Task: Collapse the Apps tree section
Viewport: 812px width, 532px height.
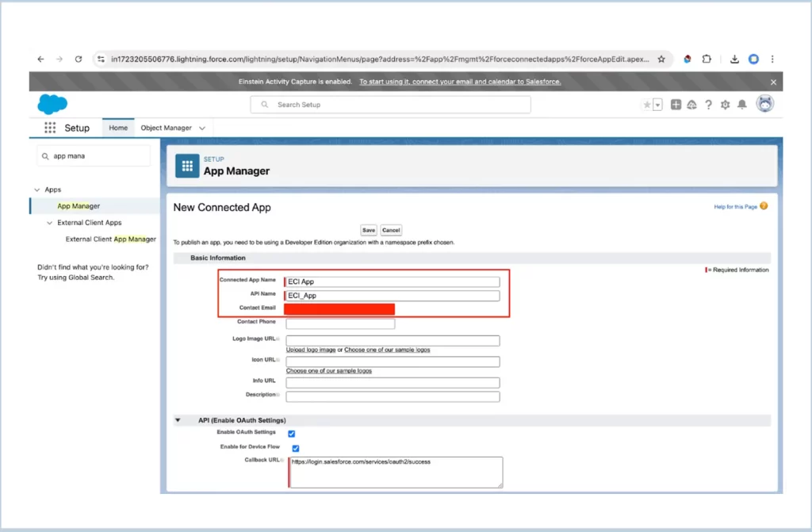Action: (x=36, y=189)
